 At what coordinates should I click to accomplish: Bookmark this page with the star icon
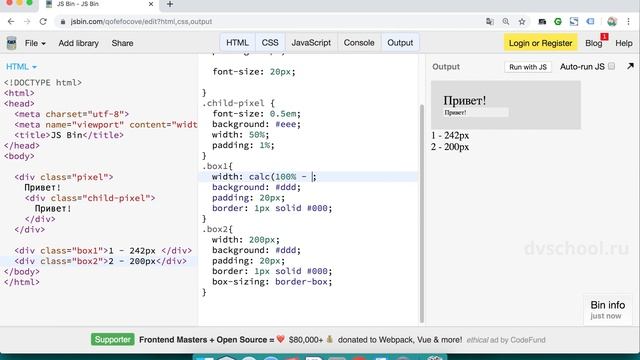[522, 22]
